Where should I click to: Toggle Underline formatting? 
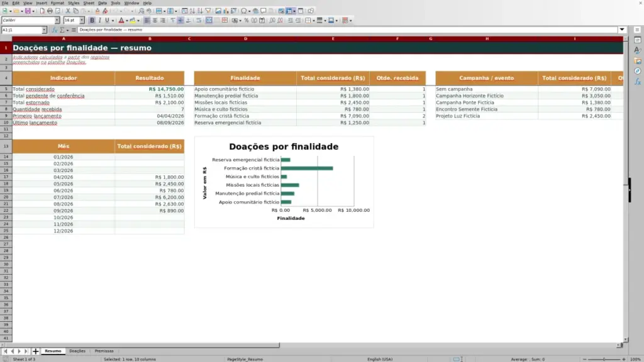[107, 20]
